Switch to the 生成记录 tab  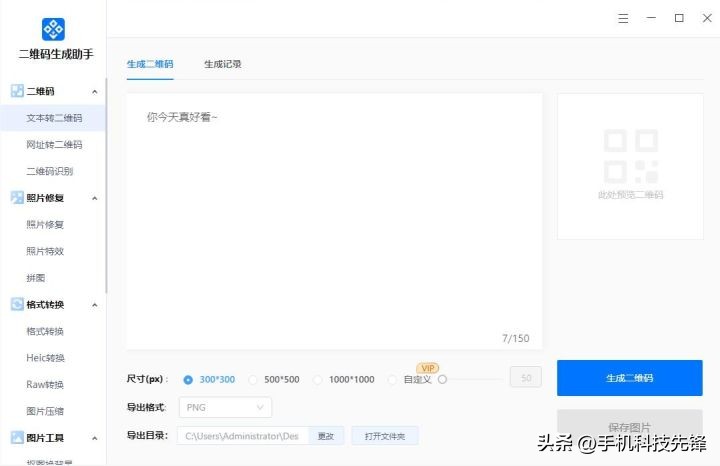[223, 64]
